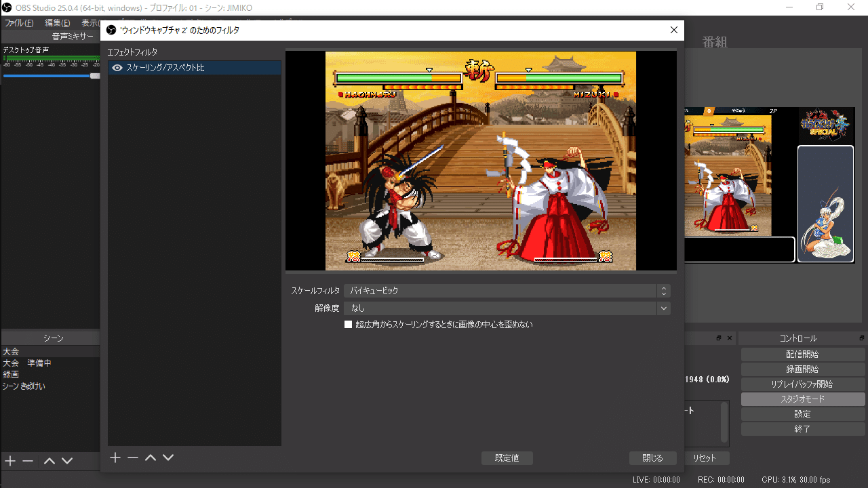Click the シーン panel header
The image size is (868, 488).
click(x=54, y=338)
